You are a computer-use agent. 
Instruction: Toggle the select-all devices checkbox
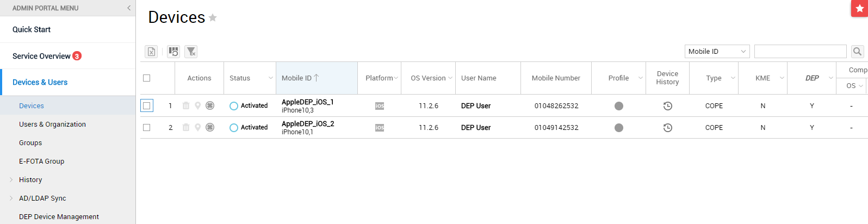[x=146, y=78]
